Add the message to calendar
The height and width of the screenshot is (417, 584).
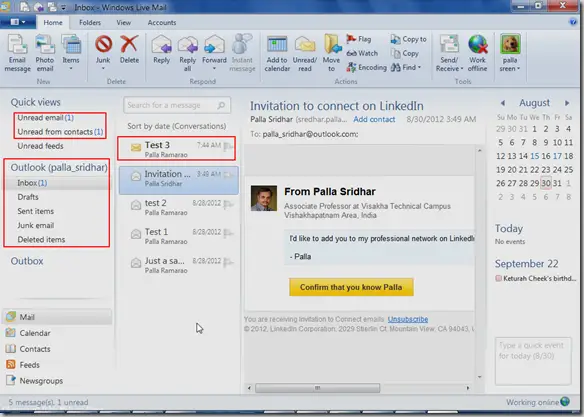point(277,53)
